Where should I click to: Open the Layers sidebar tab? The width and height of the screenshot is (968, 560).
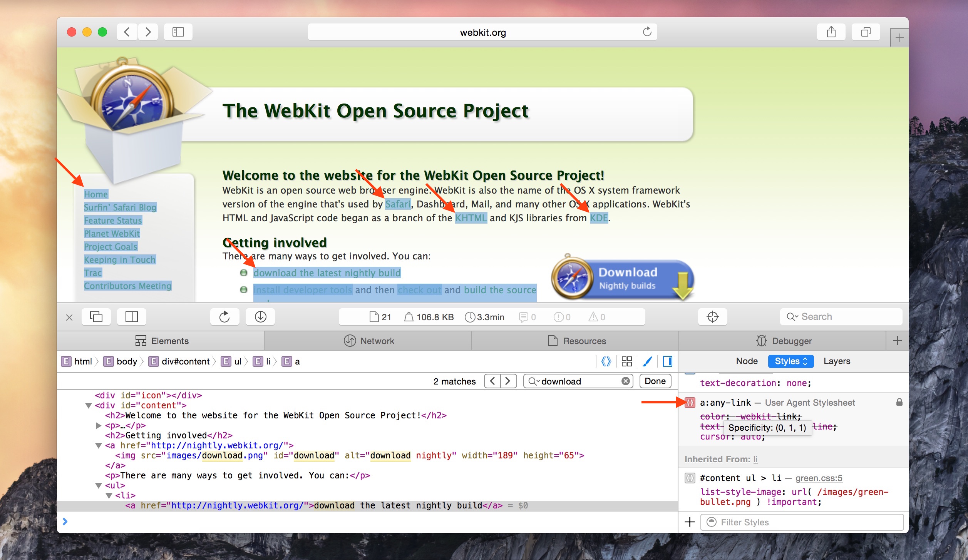837,361
